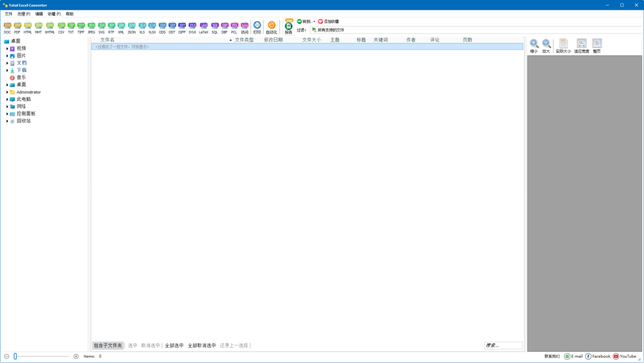Select the HTML output format icon

pos(28,28)
